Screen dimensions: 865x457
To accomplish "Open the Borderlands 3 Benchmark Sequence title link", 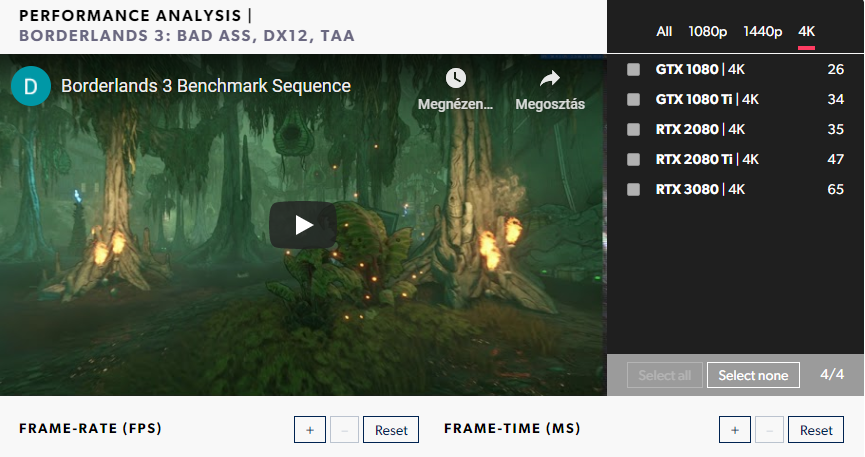I will (x=206, y=86).
